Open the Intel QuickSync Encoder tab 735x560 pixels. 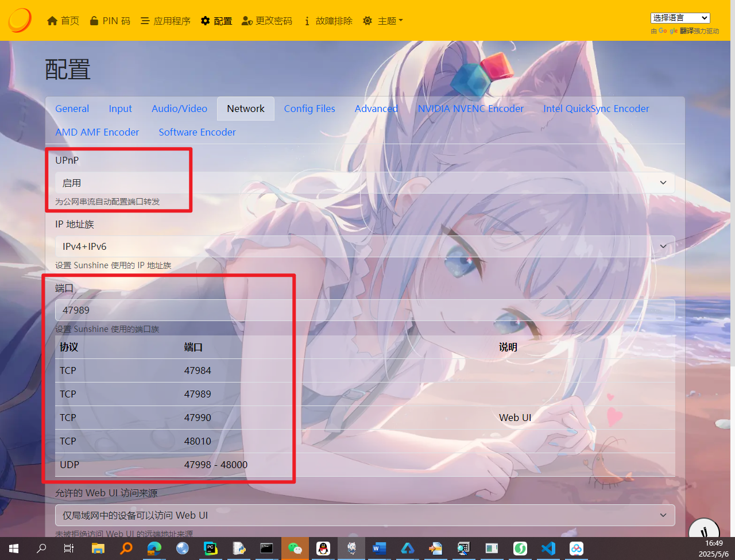click(596, 109)
